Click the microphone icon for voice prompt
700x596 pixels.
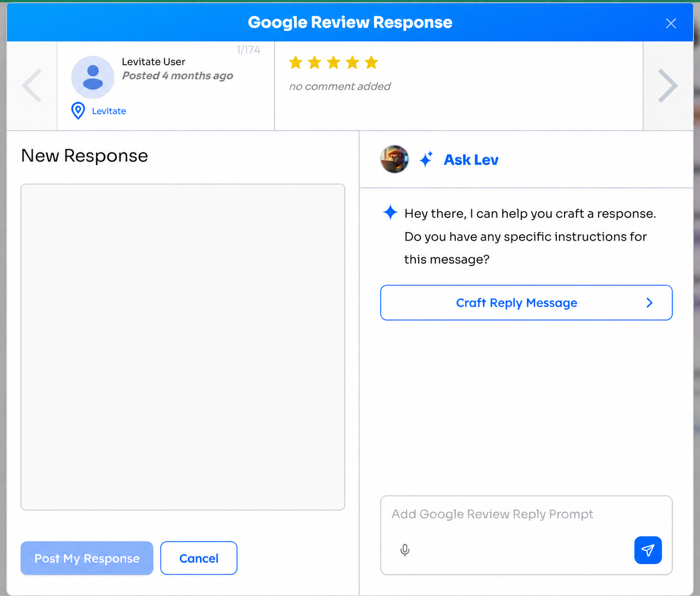point(405,550)
